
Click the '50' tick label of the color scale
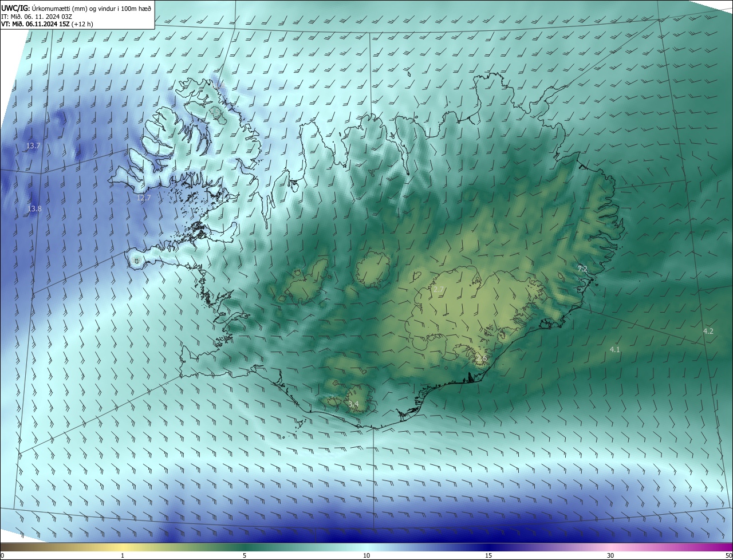[x=728, y=555]
